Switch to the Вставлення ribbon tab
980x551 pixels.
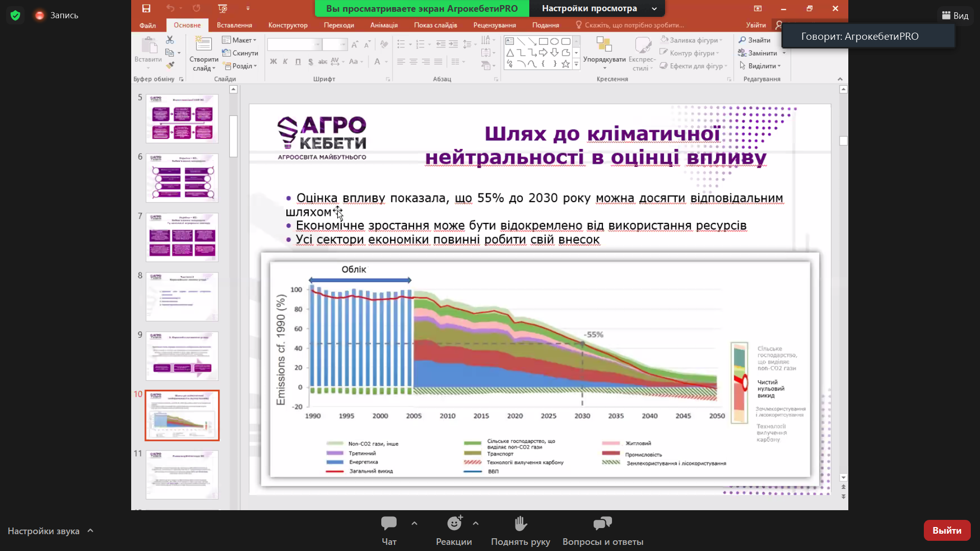[x=234, y=25]
